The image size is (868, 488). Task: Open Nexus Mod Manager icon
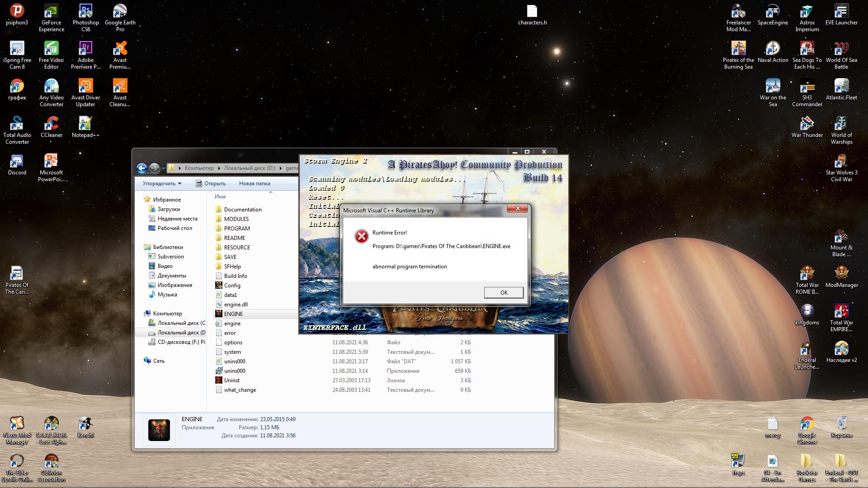pyautogui.click(x=17, y=430)
